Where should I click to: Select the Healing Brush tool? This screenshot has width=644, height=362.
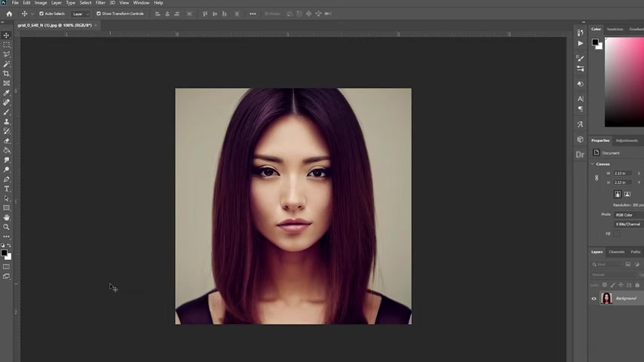click(x=7, y=103)
